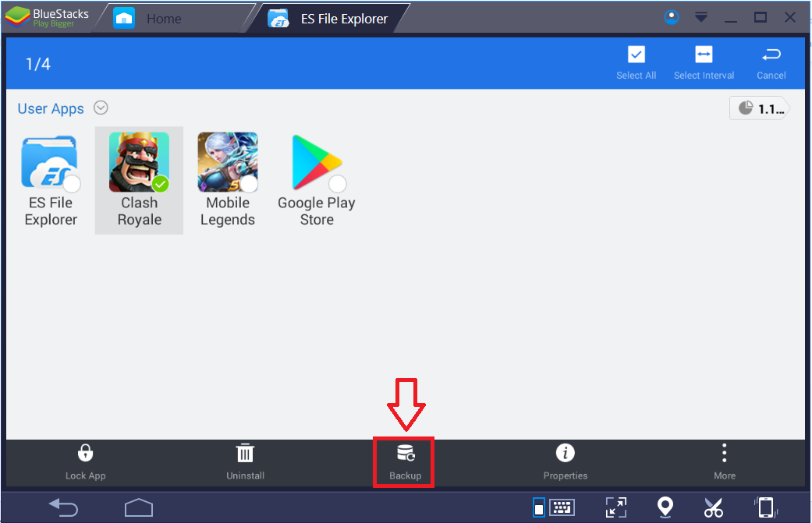
Task: Cancel selection with the return arrow icon
Action: [x=771, y=55]
